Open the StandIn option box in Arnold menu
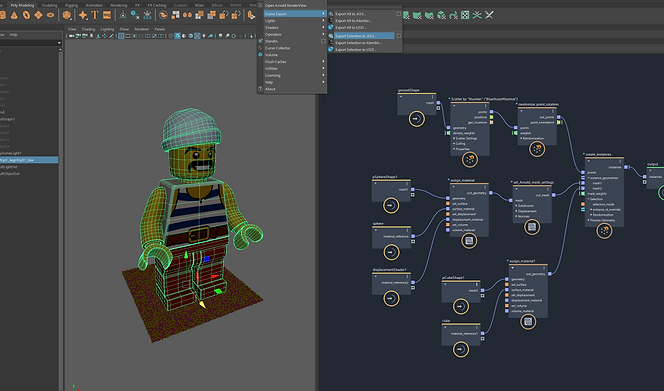The height and width of the screenshot is (391, 664). 324,41
